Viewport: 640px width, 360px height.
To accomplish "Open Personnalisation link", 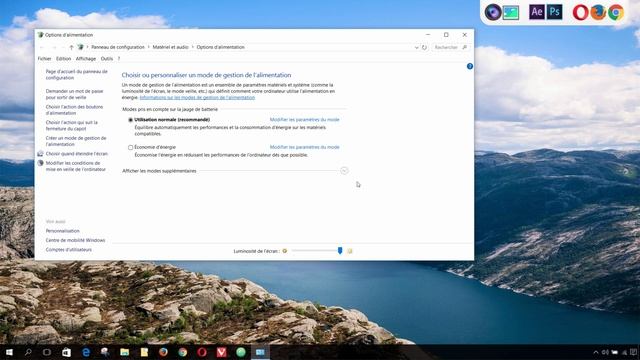I will click(x=62, y=231).
